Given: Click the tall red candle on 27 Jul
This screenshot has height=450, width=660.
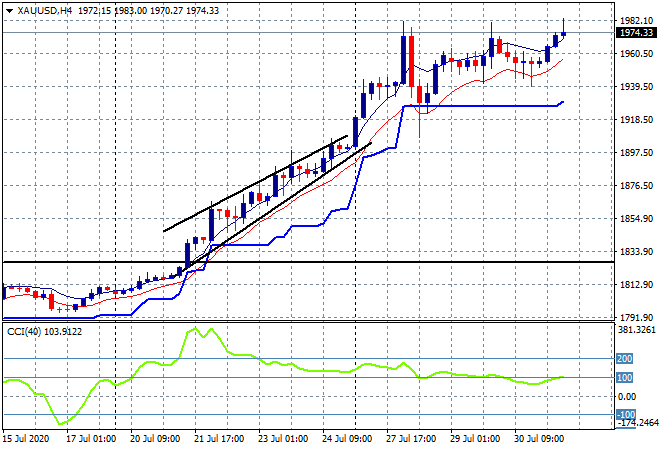Looking at the screenshot, I should point(411,61).
